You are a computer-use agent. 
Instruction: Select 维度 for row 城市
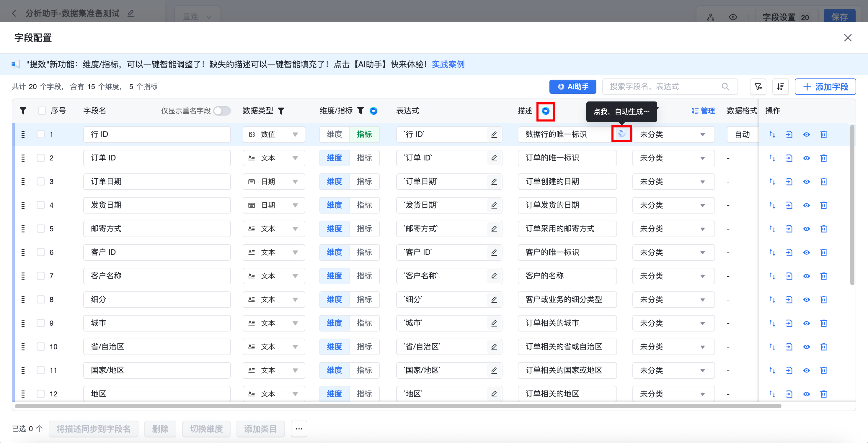tap(334, 323)
